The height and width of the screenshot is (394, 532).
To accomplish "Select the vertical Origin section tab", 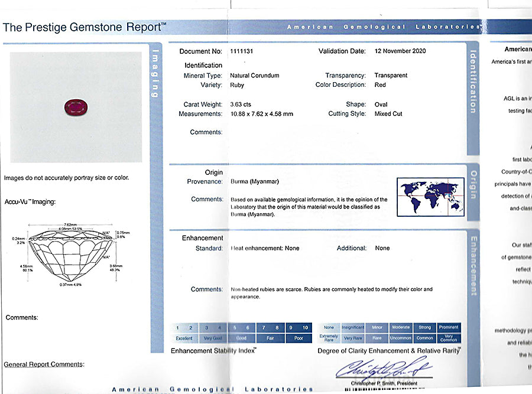I will coord(473,184).
